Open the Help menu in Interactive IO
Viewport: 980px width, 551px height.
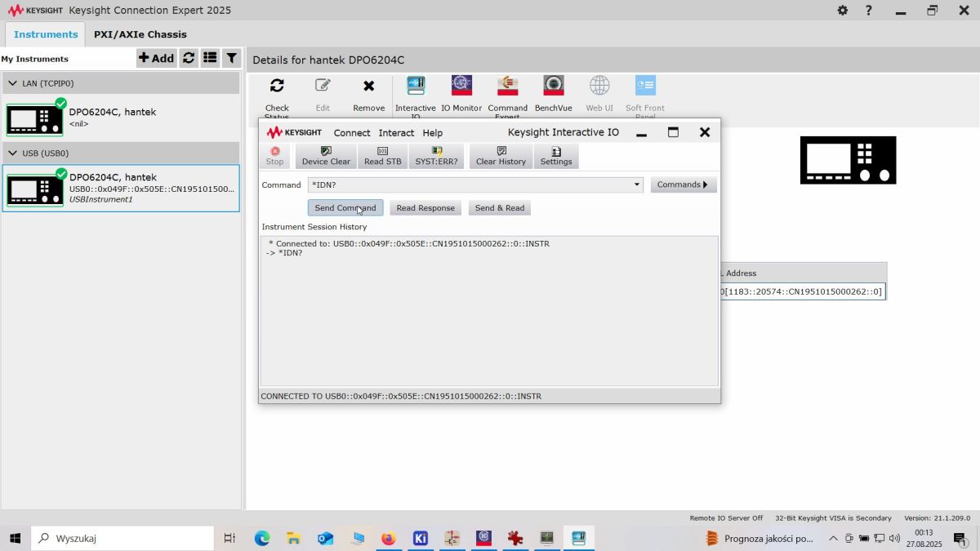(x=433, y=133)
